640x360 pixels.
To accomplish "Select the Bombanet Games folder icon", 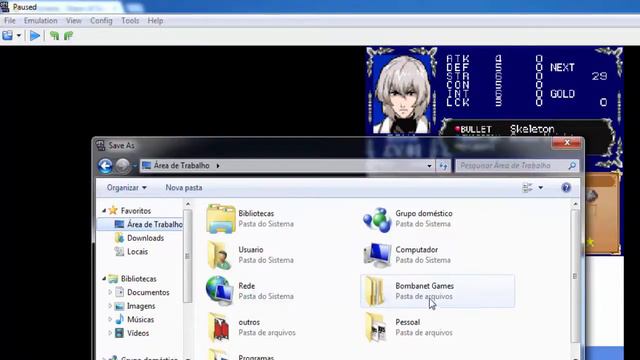I will tap(374, 291).
